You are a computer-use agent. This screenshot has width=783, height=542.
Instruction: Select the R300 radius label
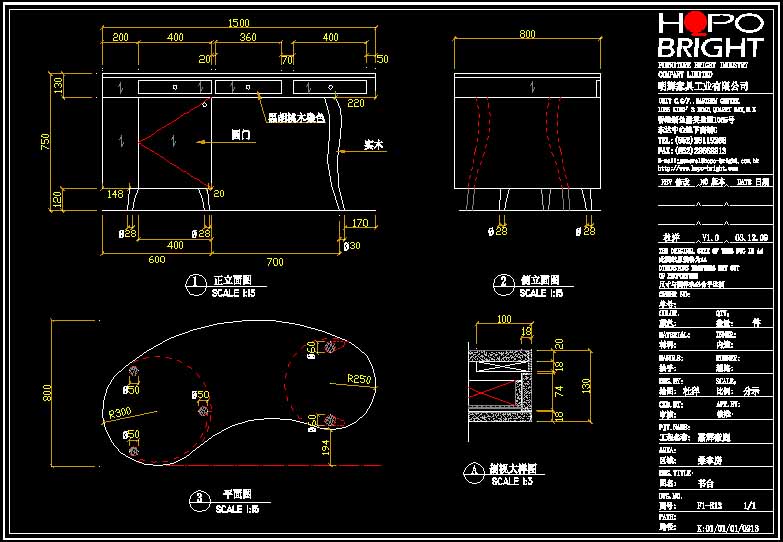(119, 413)
